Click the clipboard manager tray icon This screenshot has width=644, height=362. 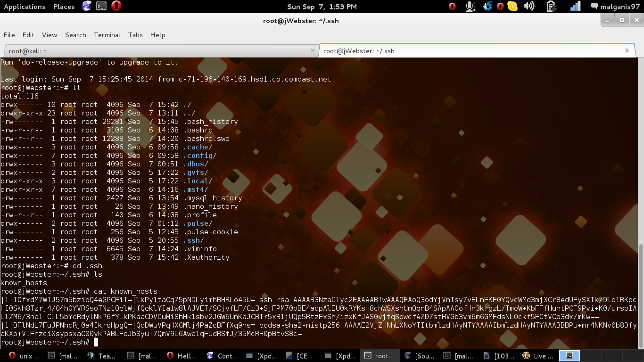[x=551, y=6]
